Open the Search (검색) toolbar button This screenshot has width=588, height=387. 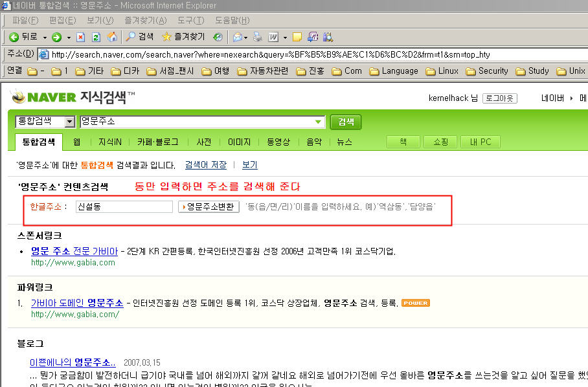(139, 37)
